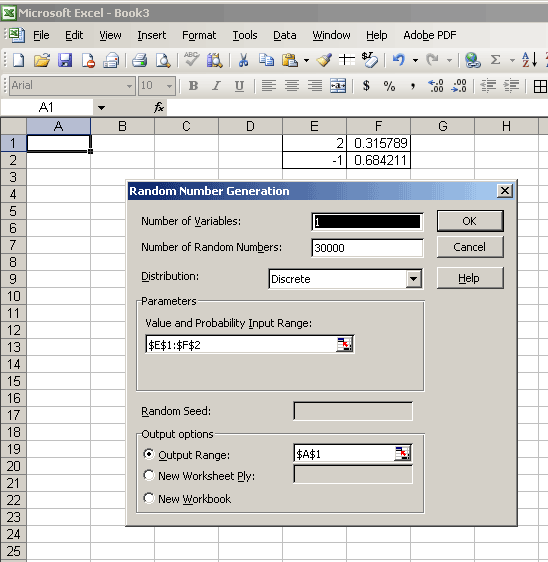Click Decrease Indent icon
The width and height of the screenshot is (548, 562).
(x=488, y=86)
